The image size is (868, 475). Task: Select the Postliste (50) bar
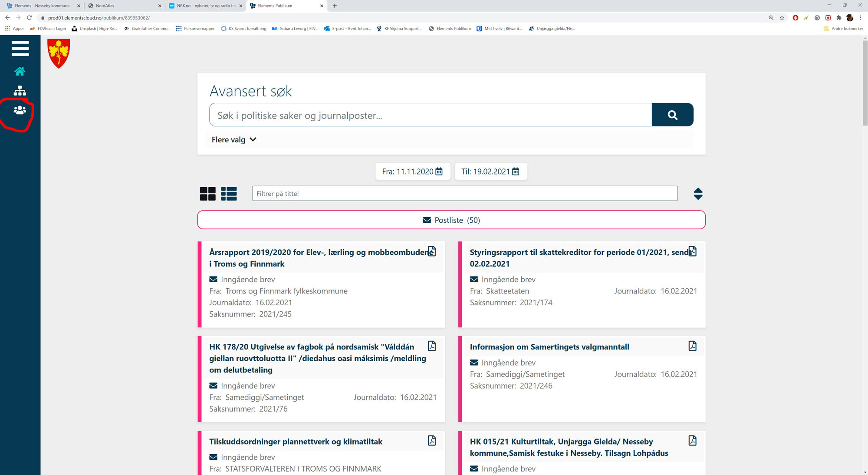[x=451, y=220]
